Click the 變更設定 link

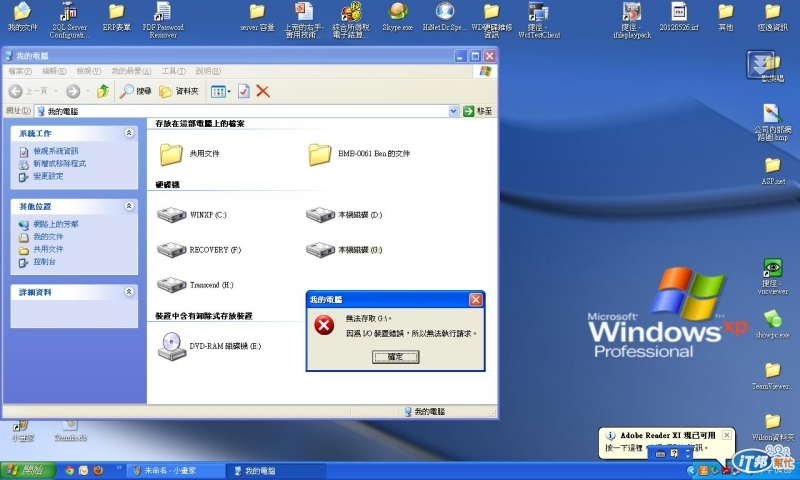48,176
